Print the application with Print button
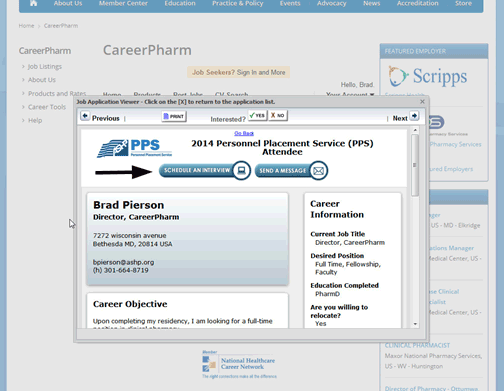 point(174,116)
